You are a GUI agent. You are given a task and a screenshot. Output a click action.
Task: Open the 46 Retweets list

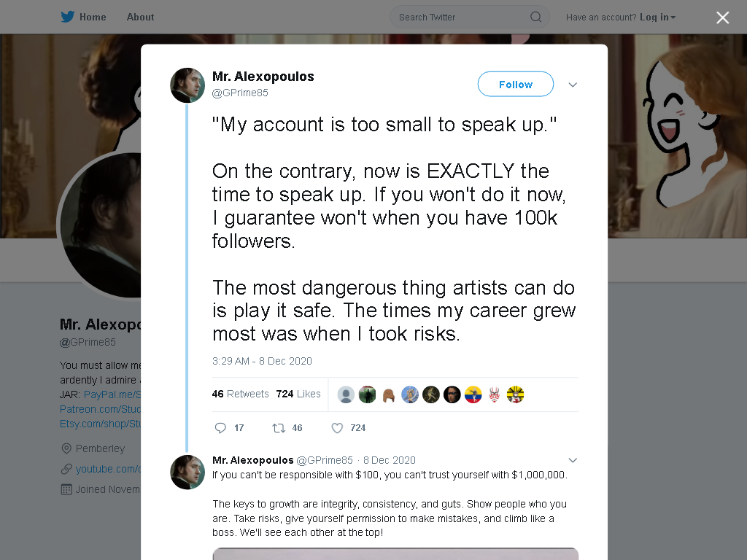[240, 394]
